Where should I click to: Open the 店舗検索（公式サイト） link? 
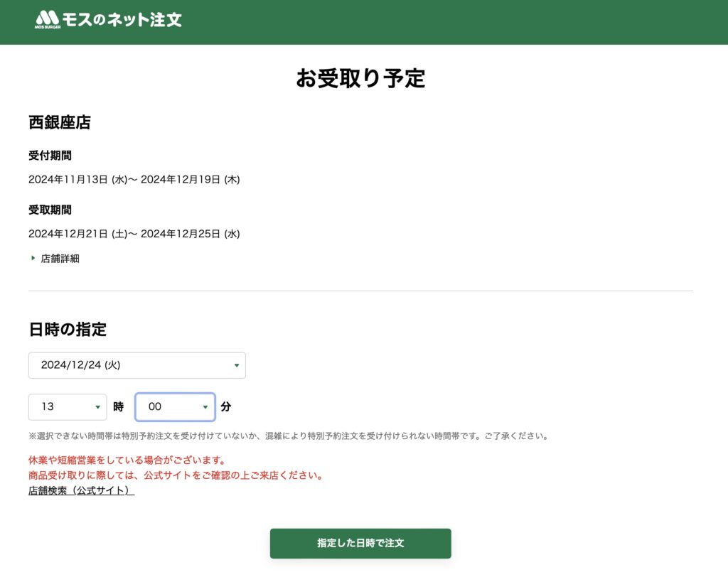81,491
